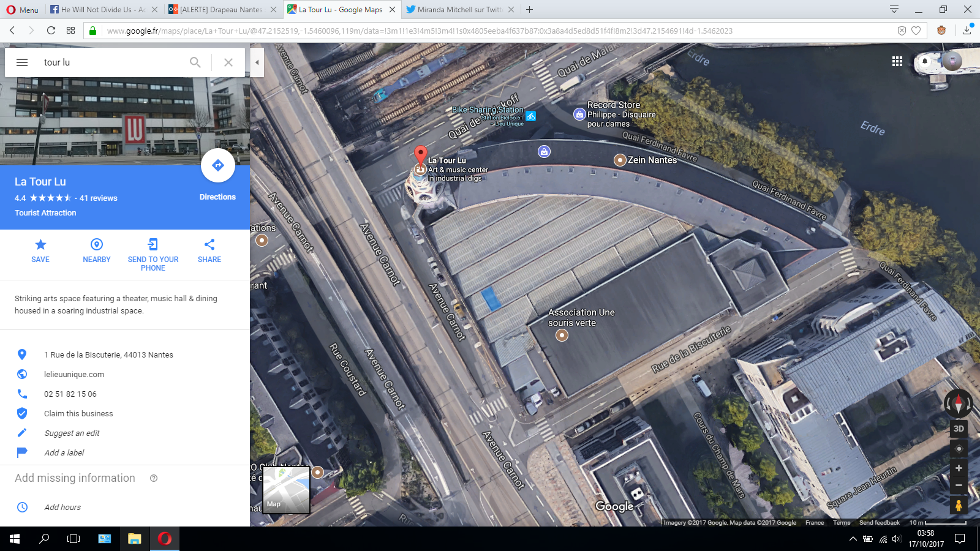
Task: Select Suggest an edit
Action: pyautogui.click(x=72, y=433)
